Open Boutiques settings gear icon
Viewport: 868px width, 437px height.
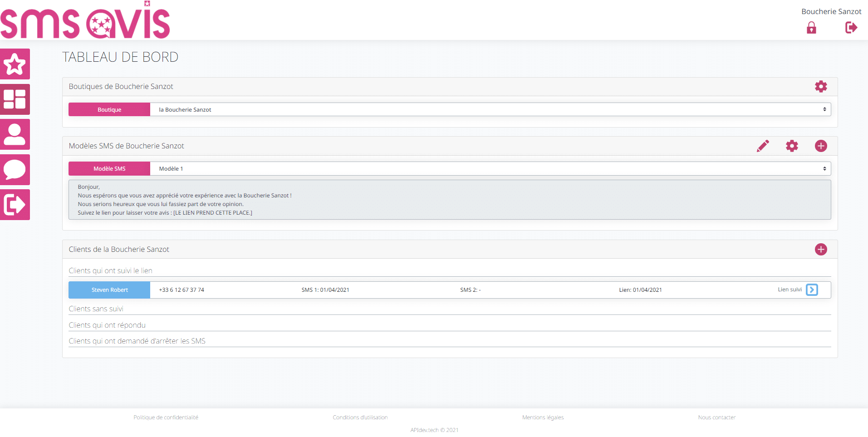820,87
